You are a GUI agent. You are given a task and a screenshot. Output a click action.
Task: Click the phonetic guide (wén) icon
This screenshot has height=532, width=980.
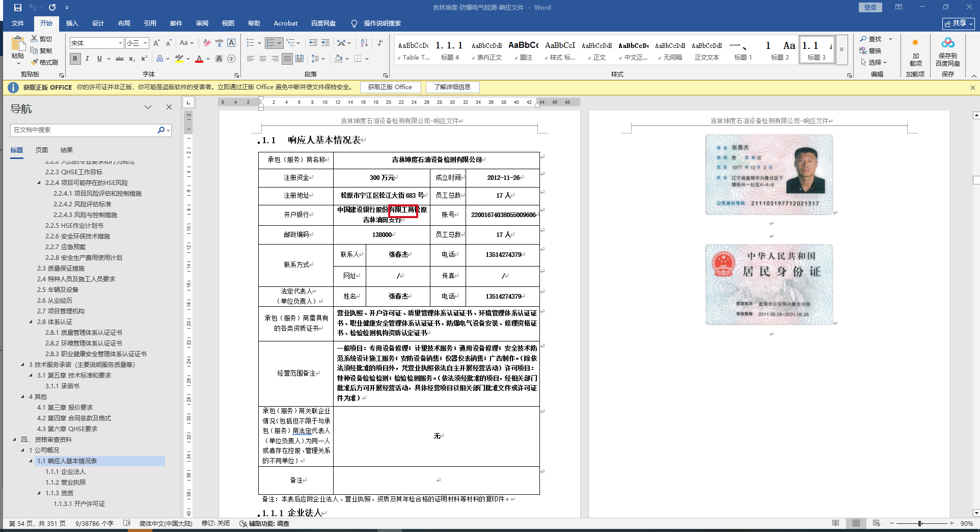click(x=219, y=43)
